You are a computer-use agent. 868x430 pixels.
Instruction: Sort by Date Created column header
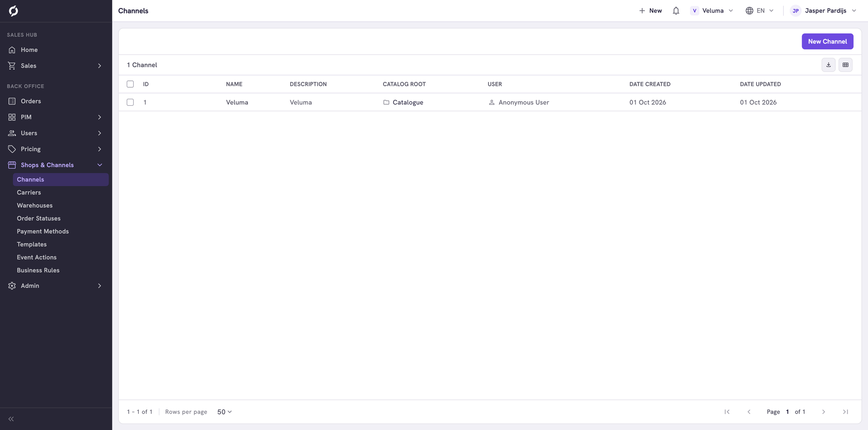point(650,84)
